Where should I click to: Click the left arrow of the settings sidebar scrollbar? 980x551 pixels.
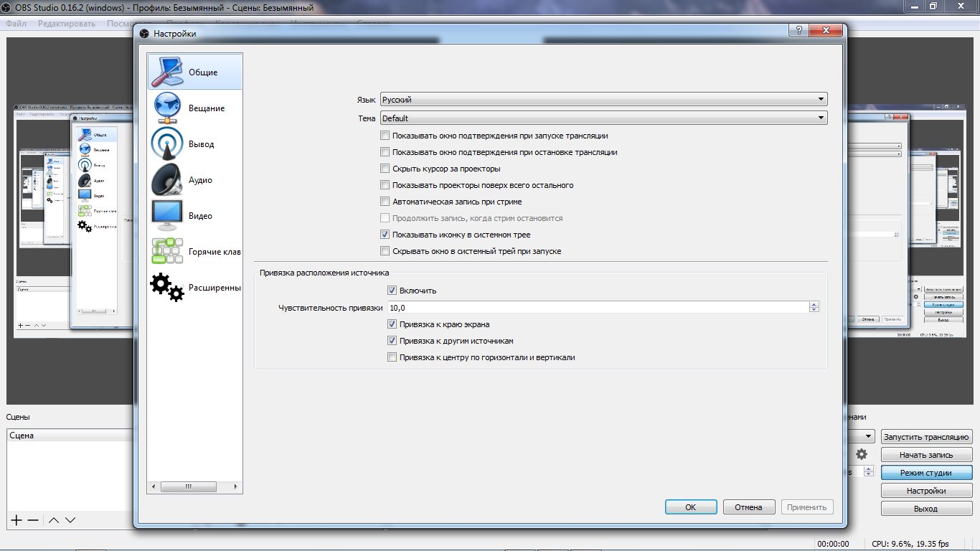click(151, 486)
